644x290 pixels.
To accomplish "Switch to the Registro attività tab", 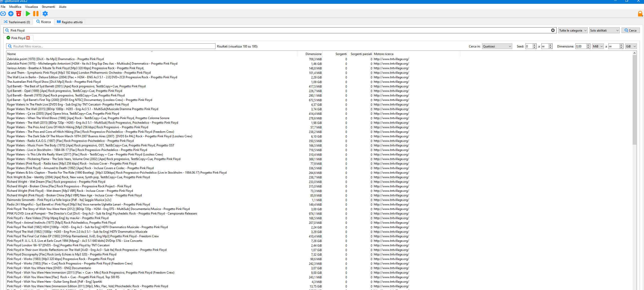I will click(70, 22).
